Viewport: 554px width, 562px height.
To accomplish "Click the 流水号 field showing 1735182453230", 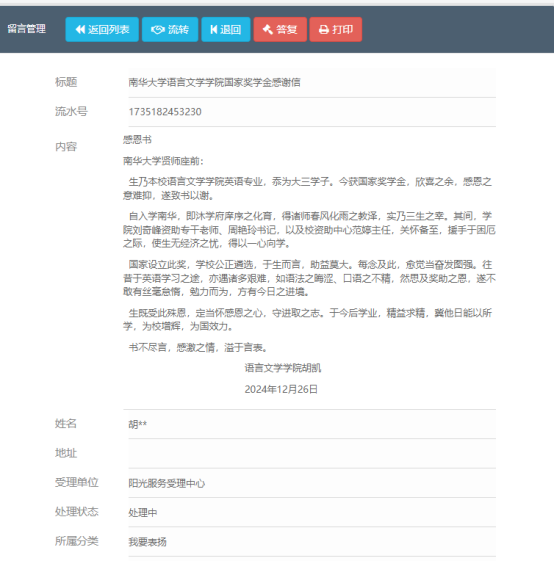I will pos(312,112).
